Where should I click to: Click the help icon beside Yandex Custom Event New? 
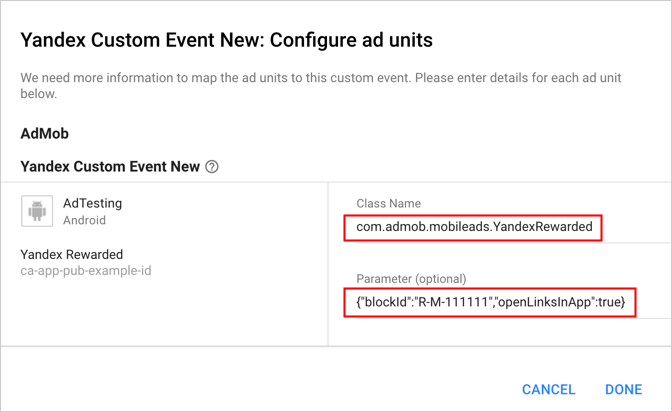click(x=212, y=167)
